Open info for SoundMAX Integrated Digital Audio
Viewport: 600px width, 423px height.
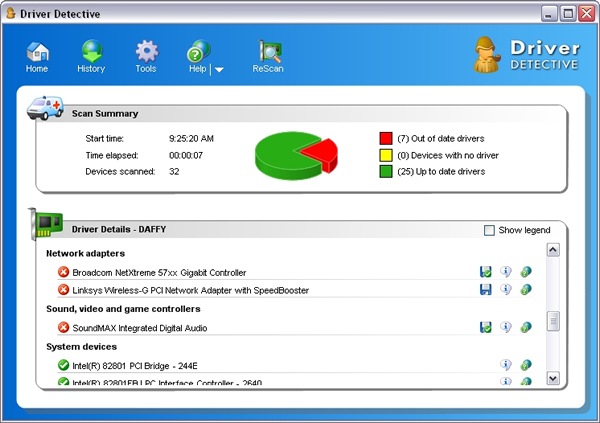505,327
